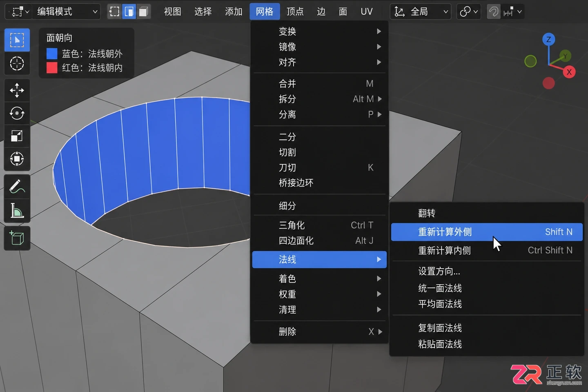Activate the 3D cursor tool
588x392 pixels.
click(17, 64)
